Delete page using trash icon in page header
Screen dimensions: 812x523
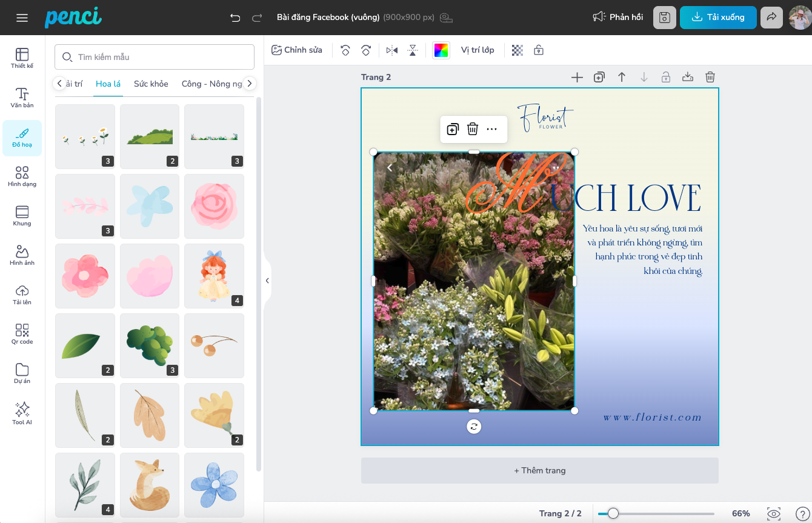[710, 77]
